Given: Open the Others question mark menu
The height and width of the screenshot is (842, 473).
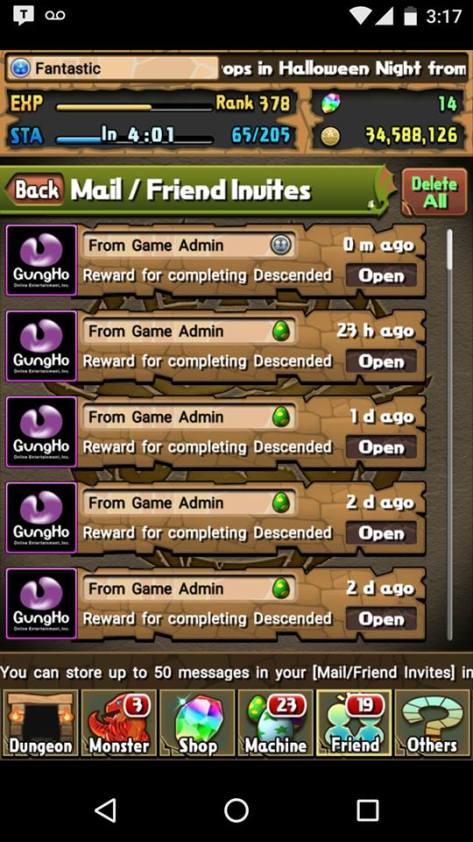Looking at the screenshot, I should [x=432, y=723].
